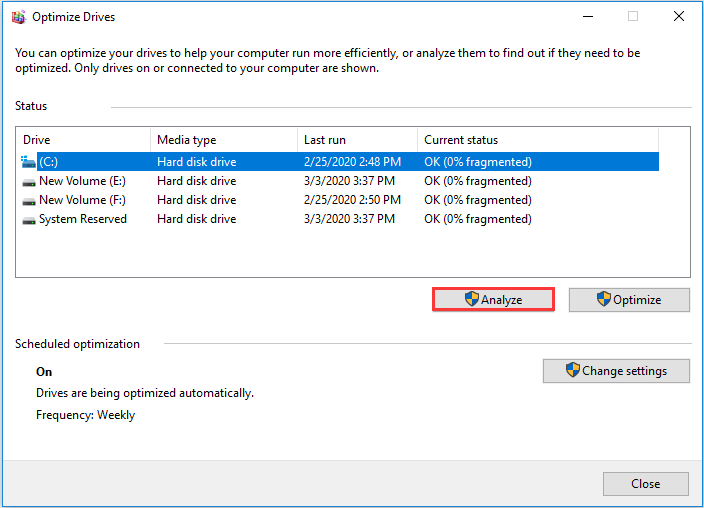Click the Optimize button

tap(629, 300)
